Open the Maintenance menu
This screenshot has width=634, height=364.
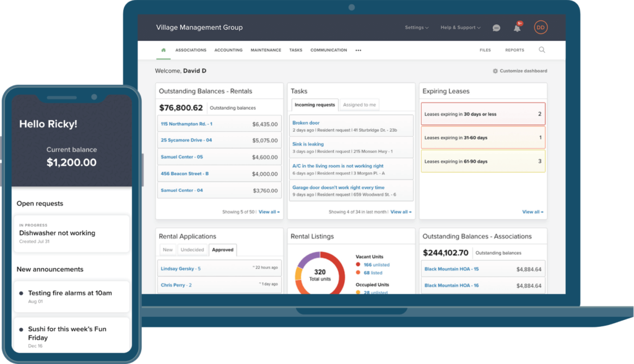[x=266, y=50]
